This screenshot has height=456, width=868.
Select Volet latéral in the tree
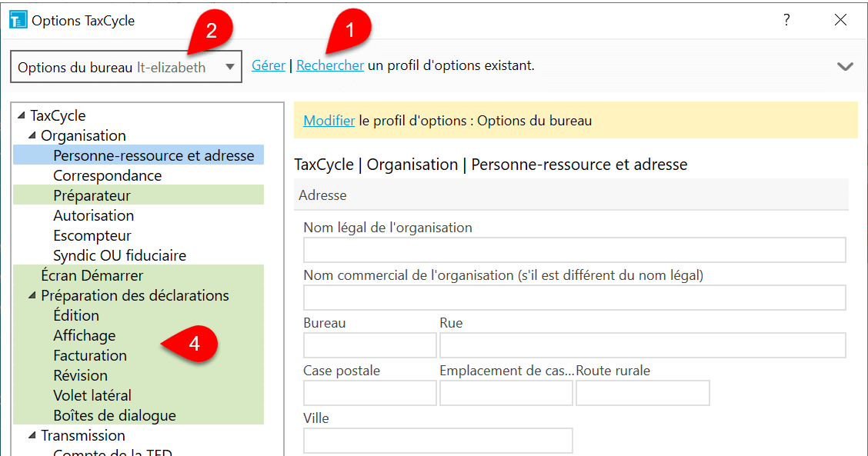coord(139,395)
